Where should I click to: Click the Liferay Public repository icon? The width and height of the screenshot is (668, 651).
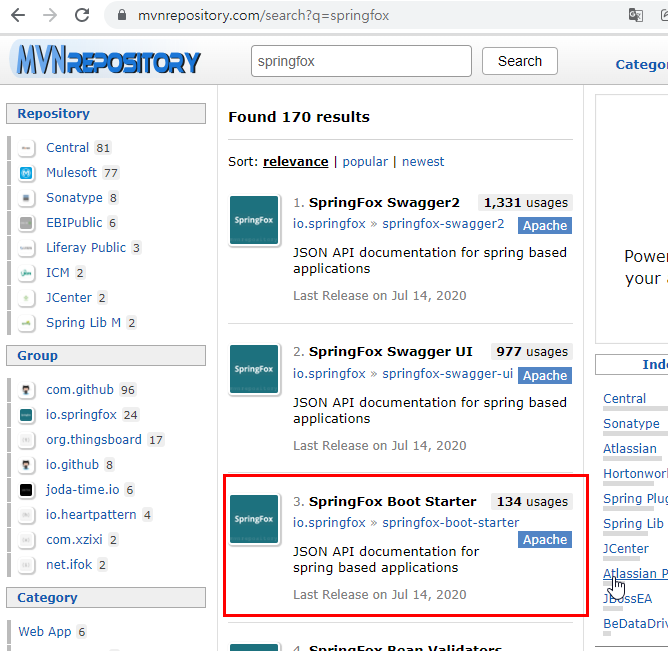pyautogui.click(x=26, y=248)
